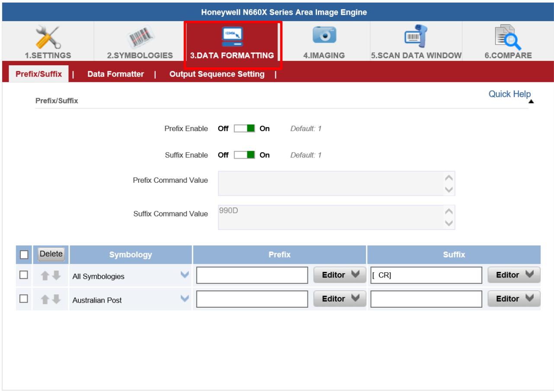Click the All Symbologies prefix input field
The image size is (554, 392).
(252, 275)
